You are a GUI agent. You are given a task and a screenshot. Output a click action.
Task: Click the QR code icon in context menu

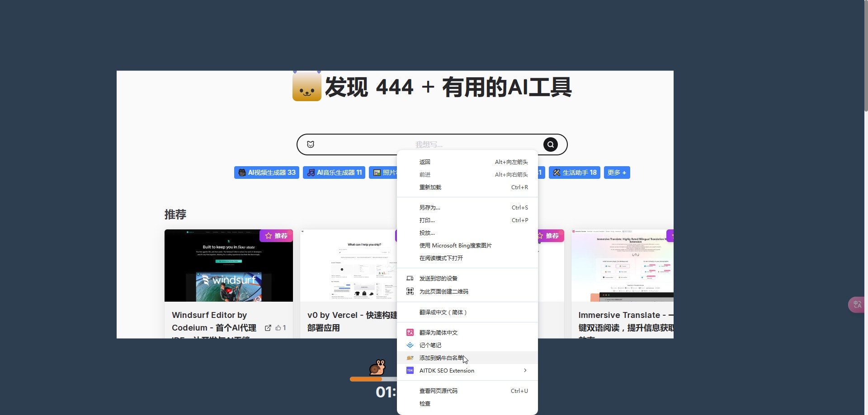point(410,291)
